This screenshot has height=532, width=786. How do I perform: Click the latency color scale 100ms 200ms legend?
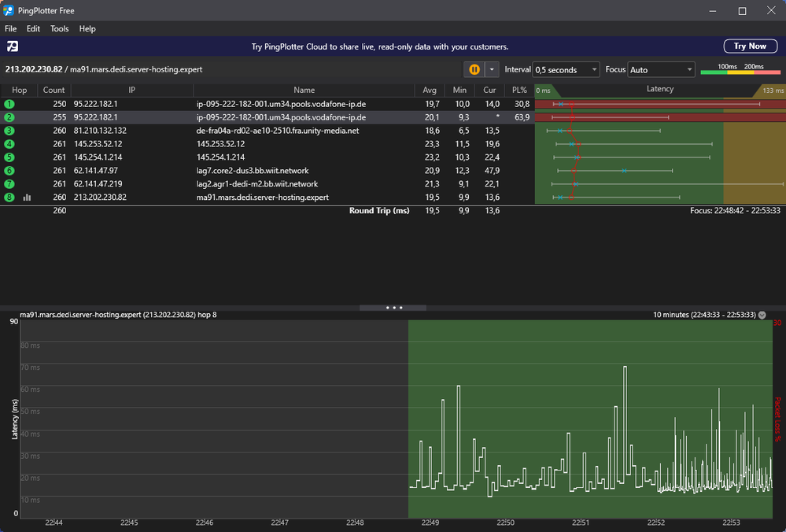740,69
